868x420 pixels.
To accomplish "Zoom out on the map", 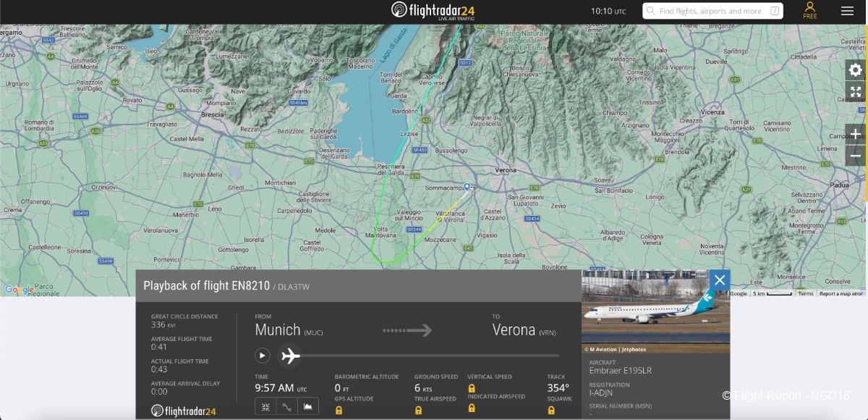I will 856,156.
